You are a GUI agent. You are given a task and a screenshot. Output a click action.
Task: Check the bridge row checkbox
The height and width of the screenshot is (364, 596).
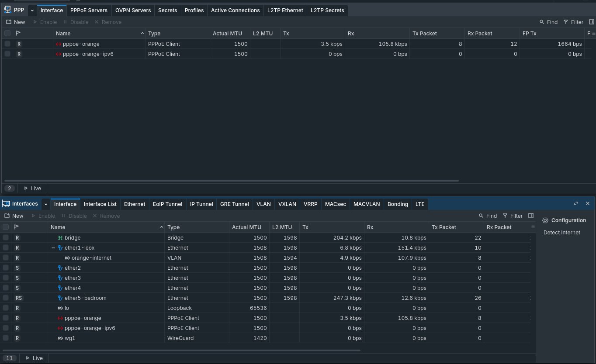[x=6, y=237]
